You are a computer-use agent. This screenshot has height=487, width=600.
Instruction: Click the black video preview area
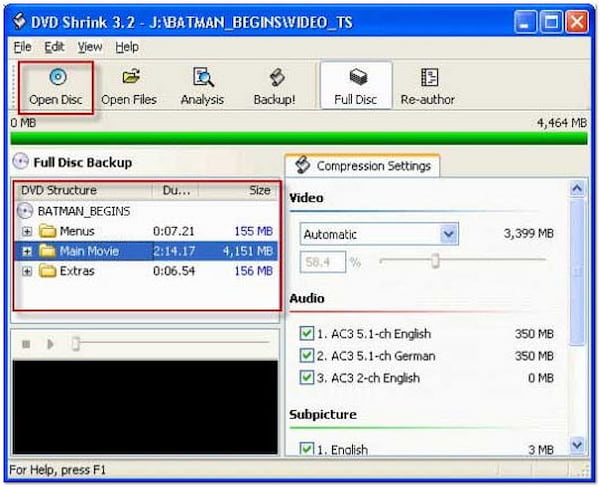(145, 407)
